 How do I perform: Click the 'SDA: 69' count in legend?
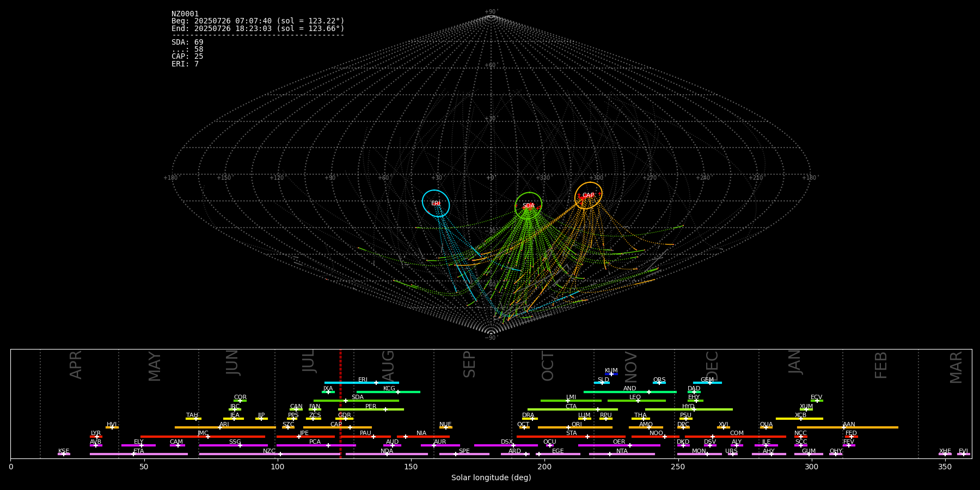[x=187, y=42]
